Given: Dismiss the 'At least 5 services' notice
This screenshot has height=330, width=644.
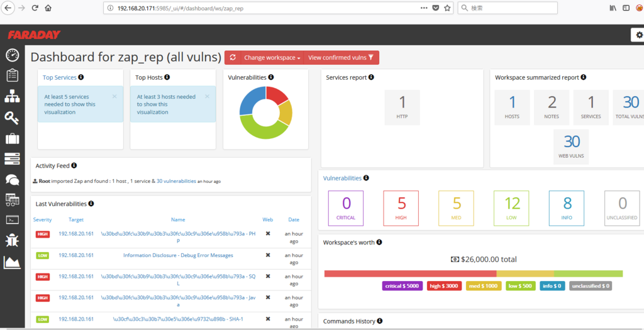Looking at the screenshot, I should point(114,96).
